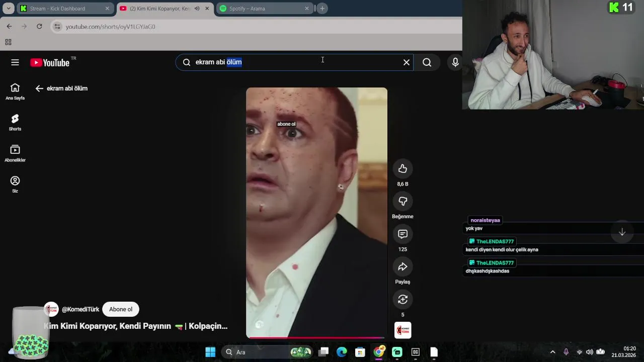Click chat username noraisteyaa
Screen dimensions: 644x362
coord(486,220)
